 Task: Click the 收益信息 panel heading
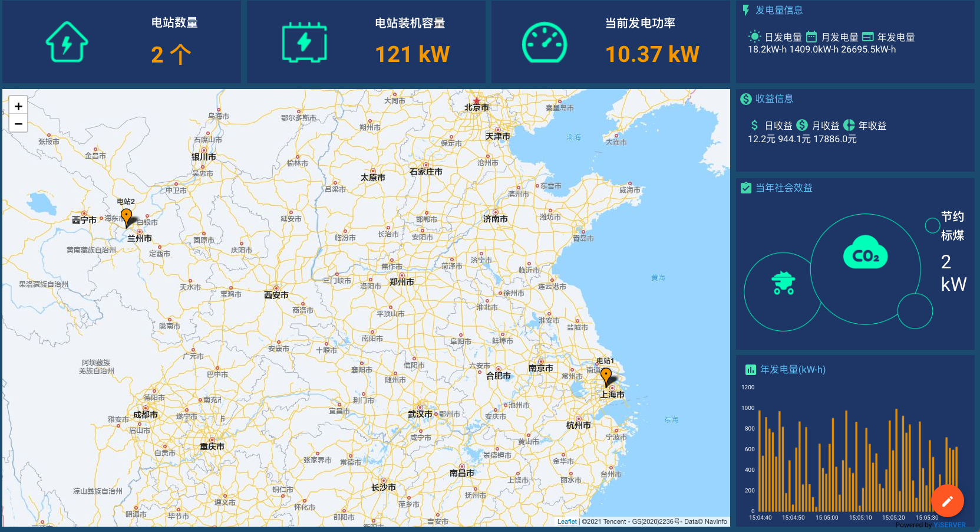(774, 98)
